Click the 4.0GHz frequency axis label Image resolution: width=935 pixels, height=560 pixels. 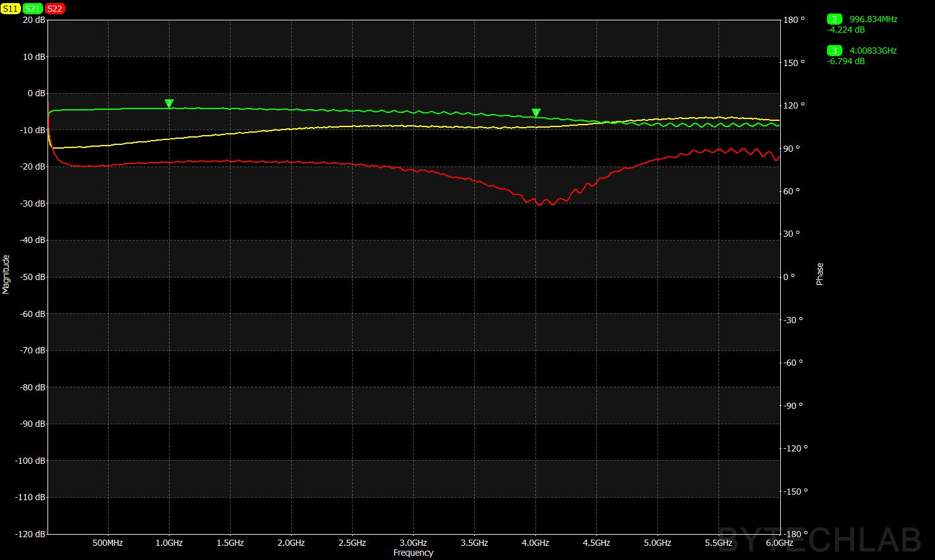tap(535, 543)
